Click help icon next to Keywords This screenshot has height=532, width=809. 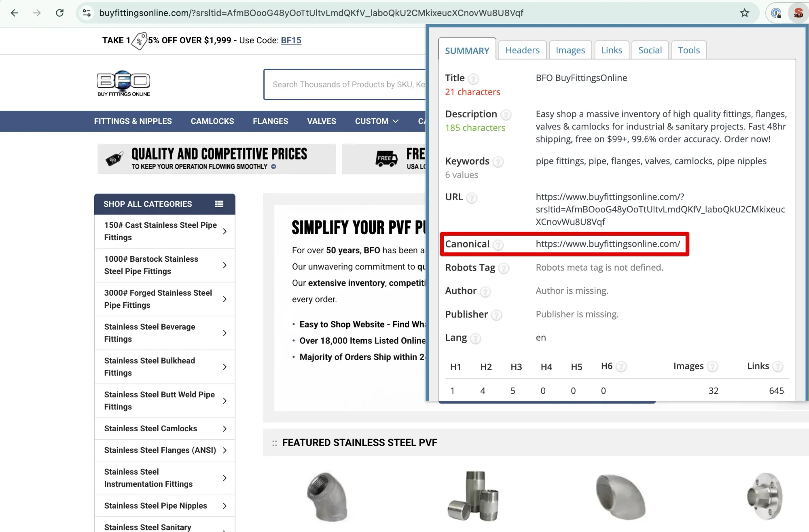tap(498, 162)
